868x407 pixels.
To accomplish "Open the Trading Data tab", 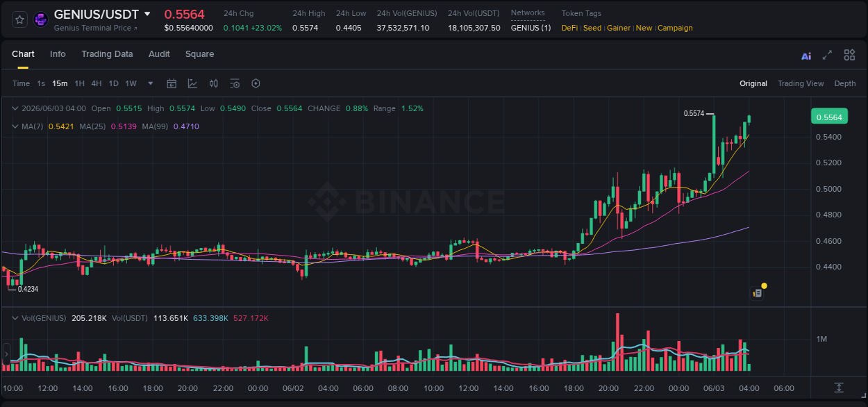I will coord(107,54).
